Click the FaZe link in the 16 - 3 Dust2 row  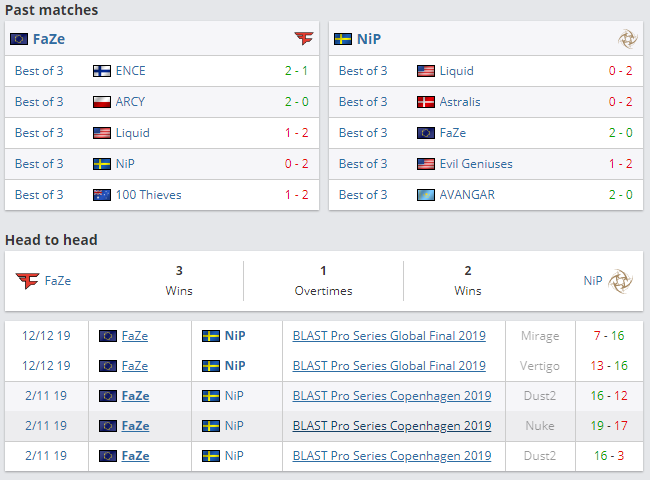(x=135, y=456)
